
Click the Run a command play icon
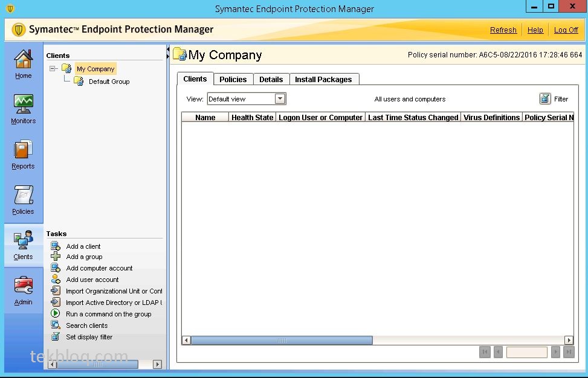(56, 313)
